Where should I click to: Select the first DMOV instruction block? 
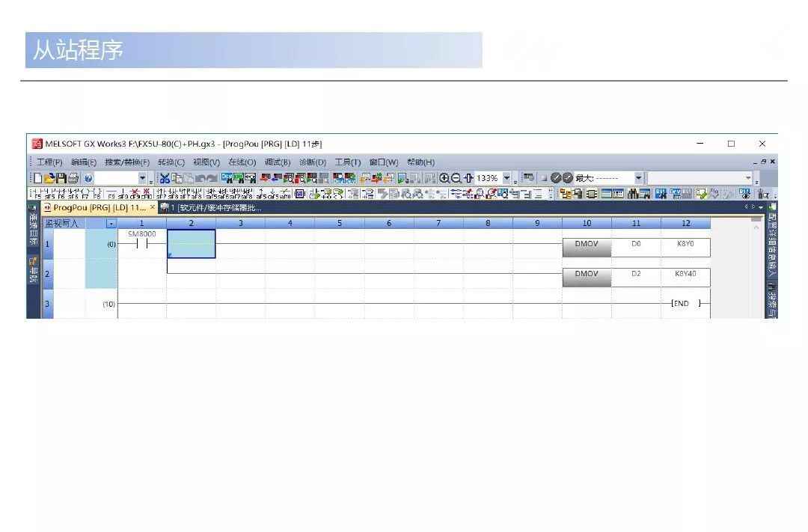coord(587,247)
